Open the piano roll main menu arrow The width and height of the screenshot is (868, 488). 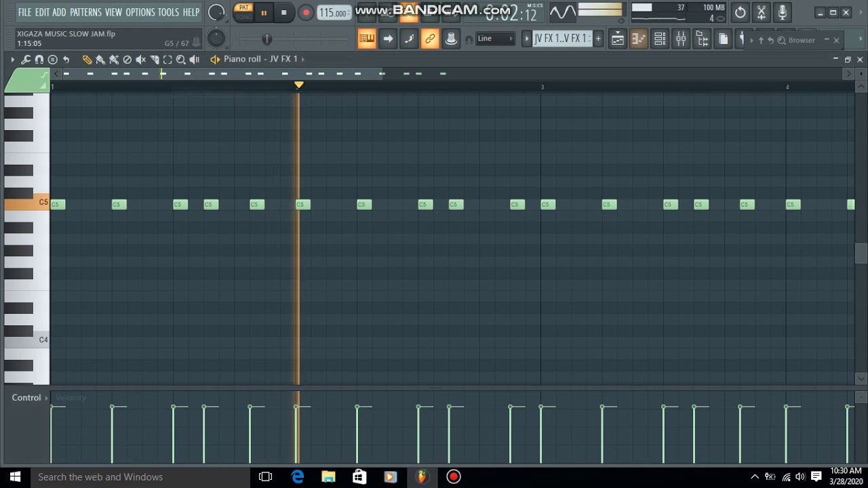coord(12,60)
